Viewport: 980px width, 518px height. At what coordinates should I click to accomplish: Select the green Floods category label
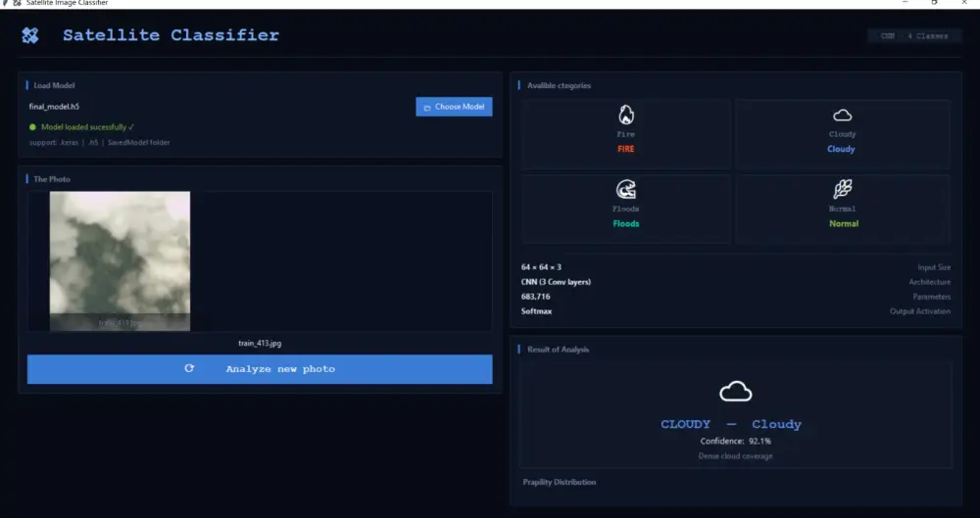click(625, 223)
